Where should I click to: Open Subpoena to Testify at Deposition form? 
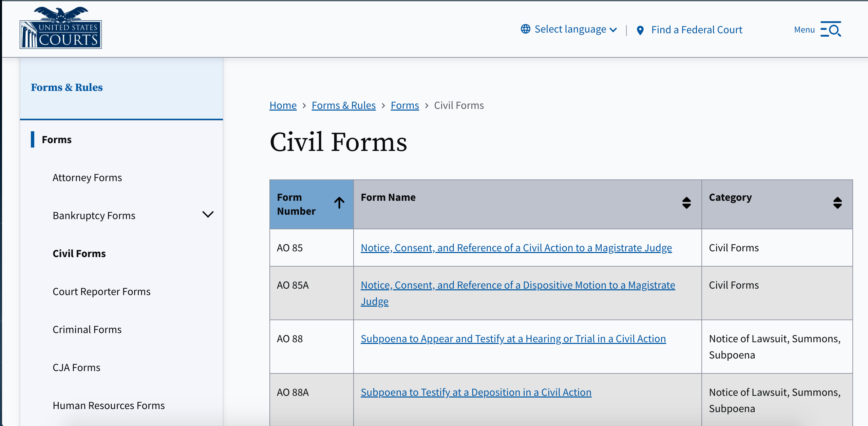pos(476,392)
